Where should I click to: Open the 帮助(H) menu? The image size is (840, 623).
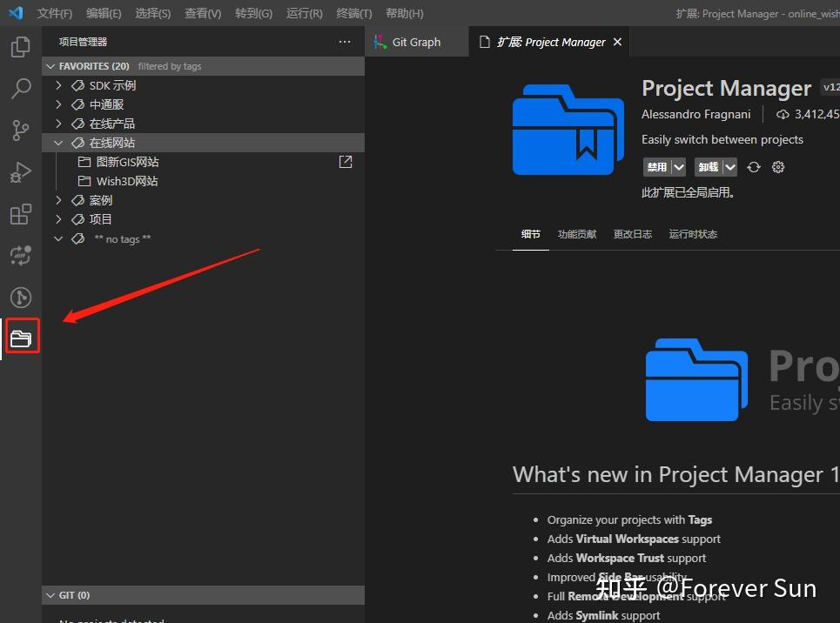(405, 13)
